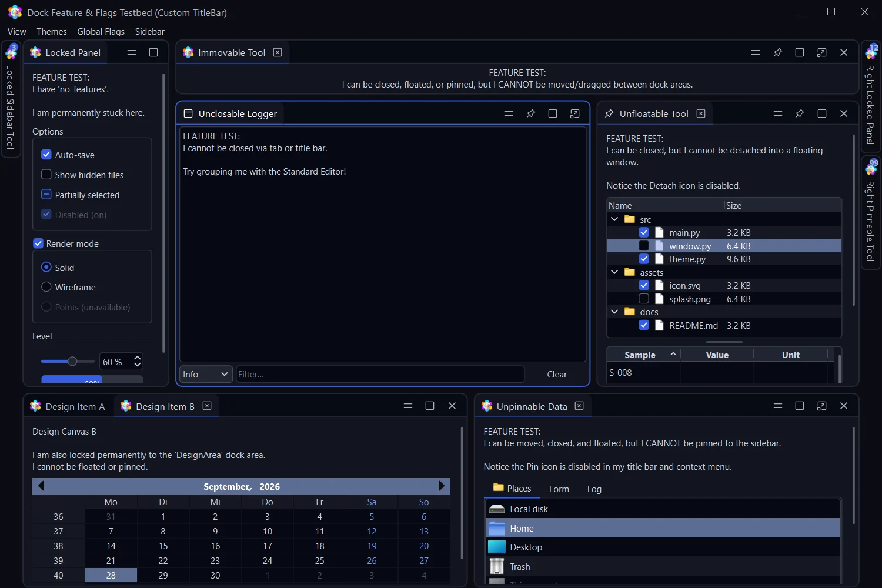Close the Design Item B tab
Screen dimensions: 882x588
click(x=207, y=406)
